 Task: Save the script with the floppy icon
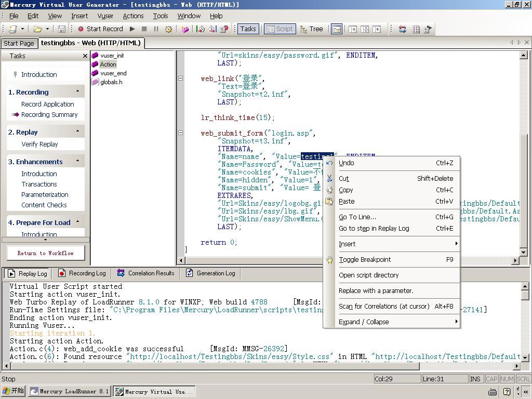click(61, 29)
